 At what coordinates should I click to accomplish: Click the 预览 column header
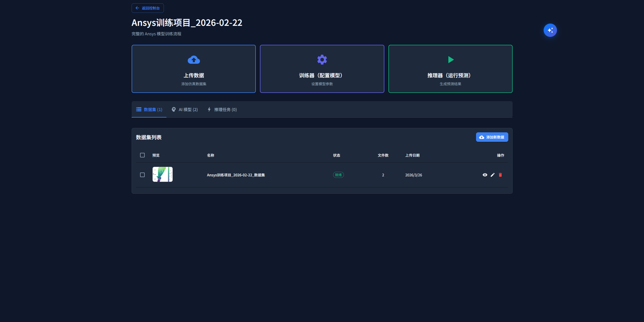(x=156, y=155)
